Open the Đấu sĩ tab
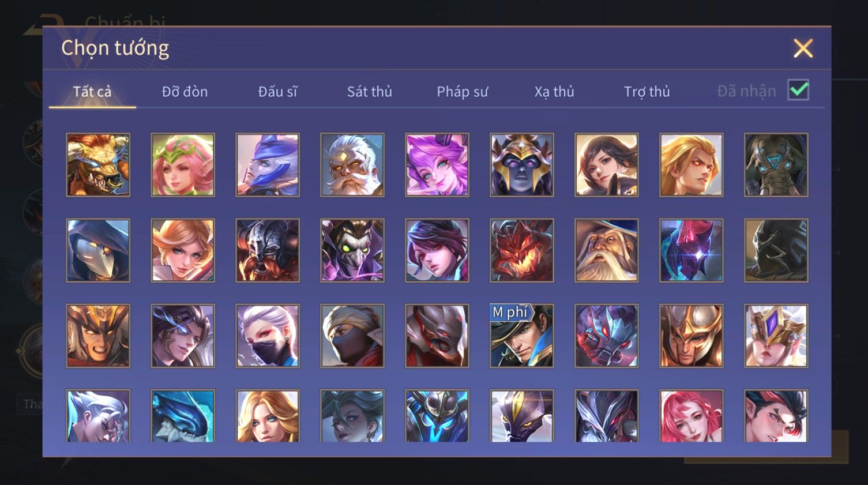Viewport: 868px width, 485px height. pyautogui.click(x=277, y=92)
